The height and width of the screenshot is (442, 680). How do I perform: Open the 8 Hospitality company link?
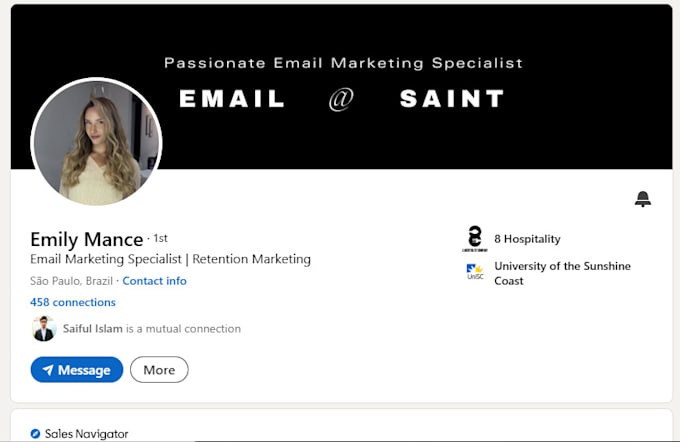(527, 239)
